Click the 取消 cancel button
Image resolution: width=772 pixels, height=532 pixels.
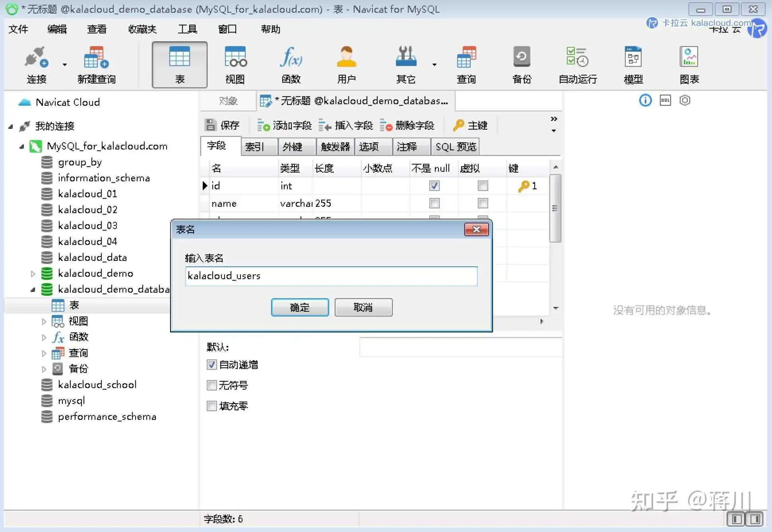(363, 307)
